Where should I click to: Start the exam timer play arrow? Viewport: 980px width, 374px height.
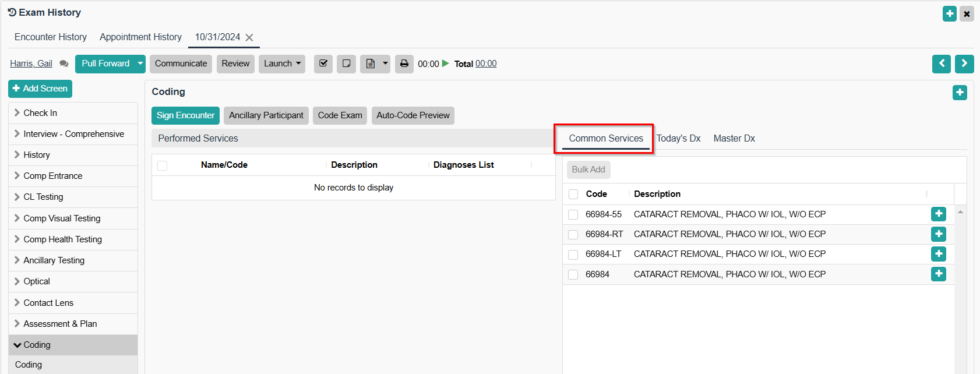(x=446, y=63)
